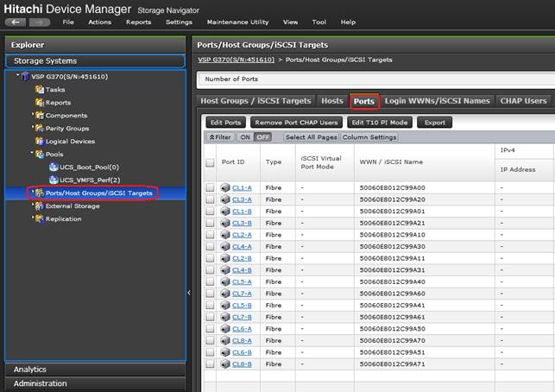Click the port icon beside CL2-A
This screenshot has width=555, height=392.
tap(225, 235)
